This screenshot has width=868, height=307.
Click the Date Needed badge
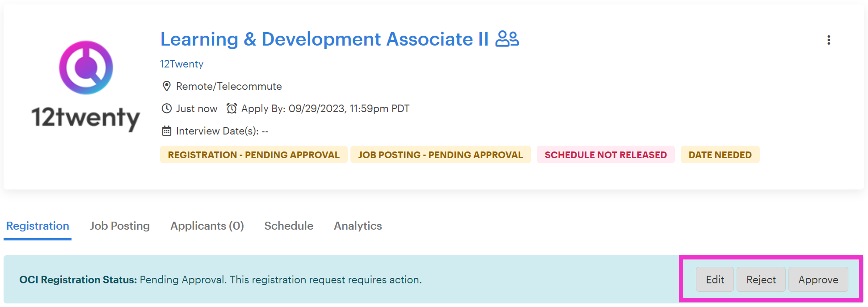coord(720,155)
